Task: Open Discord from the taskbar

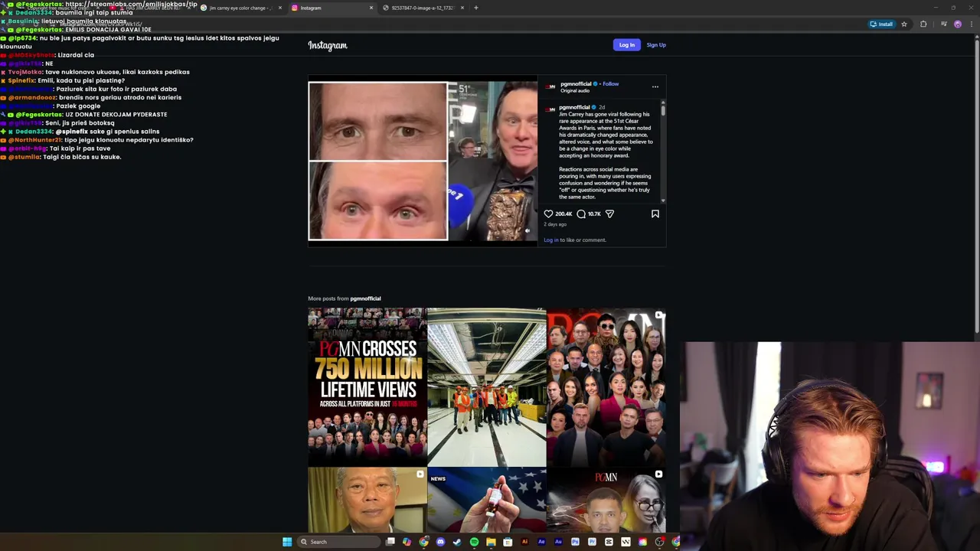Action: click(440, 542)
